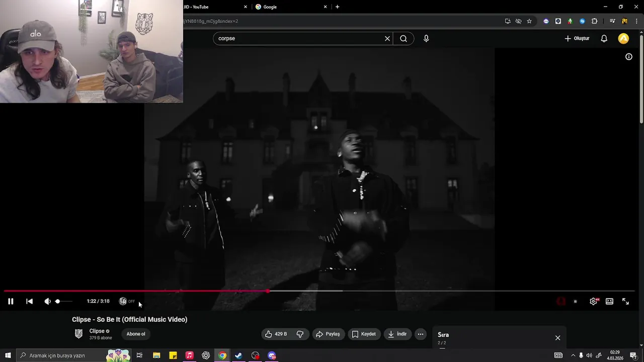Go to the previous video in queue
Viewport: 644px width, 362px height.
[29, 301]
